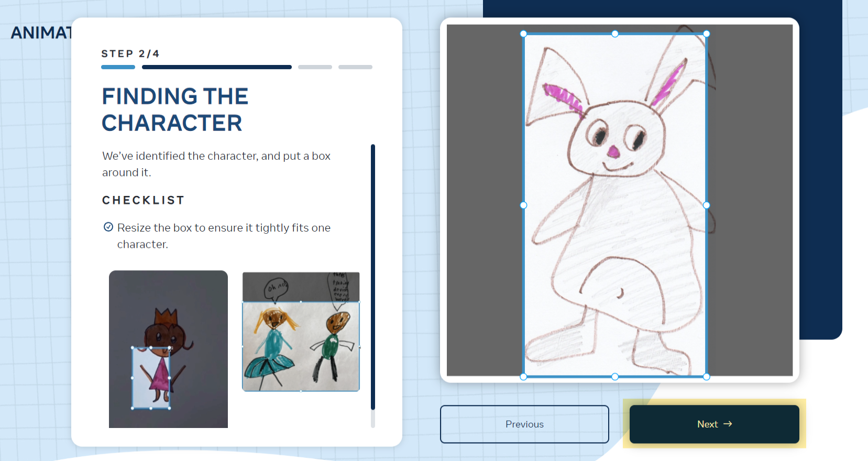
Task: Select the top-middle handle of bounding box
Action: point(615,34)
